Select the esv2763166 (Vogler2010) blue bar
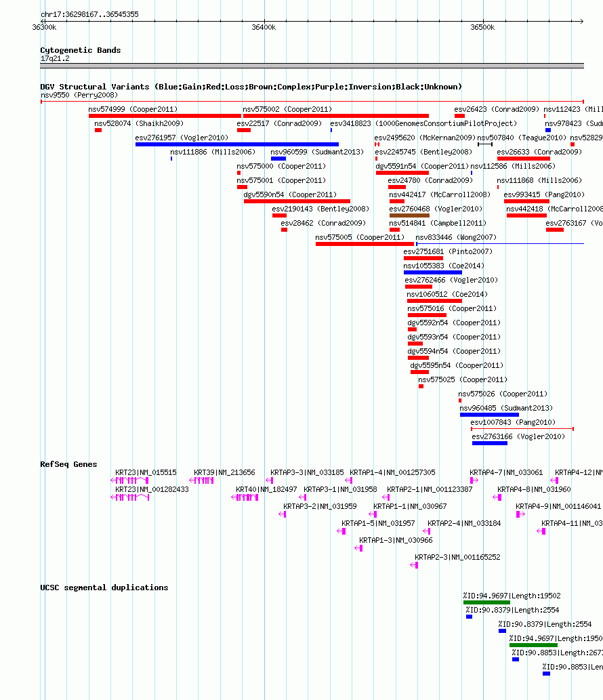This screenshot has width=603, height=700. coord(490,444)
